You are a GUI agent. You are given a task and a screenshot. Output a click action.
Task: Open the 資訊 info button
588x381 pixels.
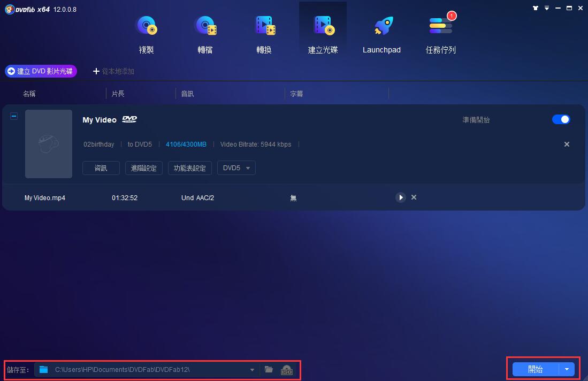(x=101, y=168)
